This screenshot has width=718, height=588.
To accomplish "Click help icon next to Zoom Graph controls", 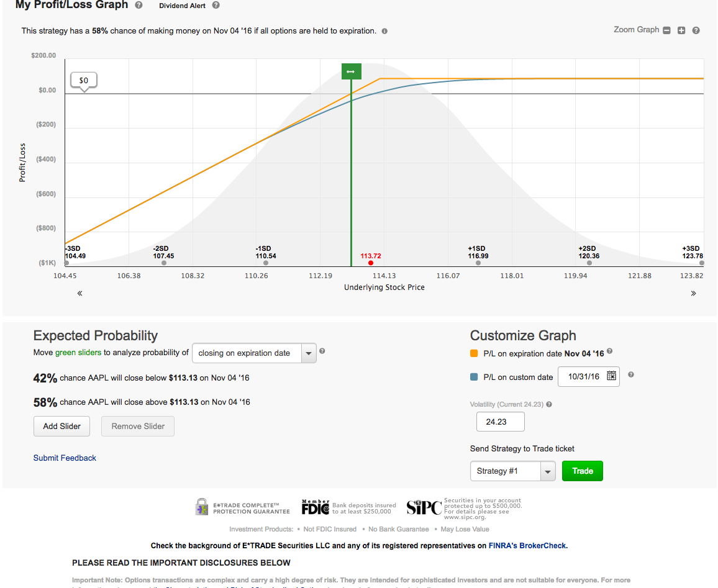I will click(x=696, y=30).
